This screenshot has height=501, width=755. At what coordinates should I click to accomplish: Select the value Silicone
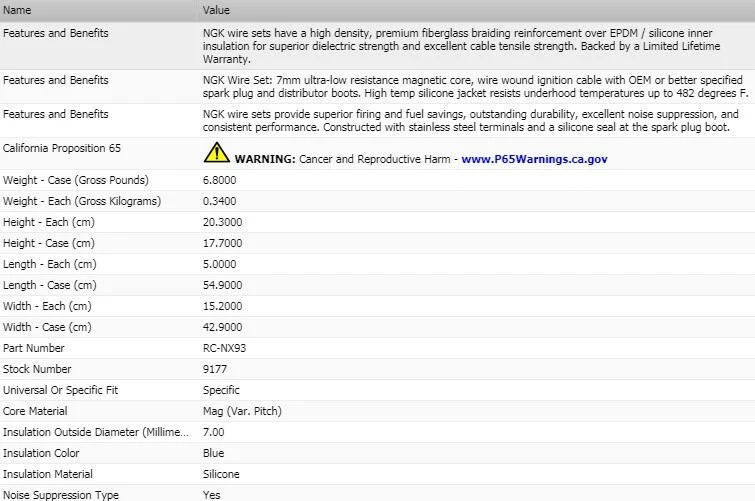tap(221, 474)
